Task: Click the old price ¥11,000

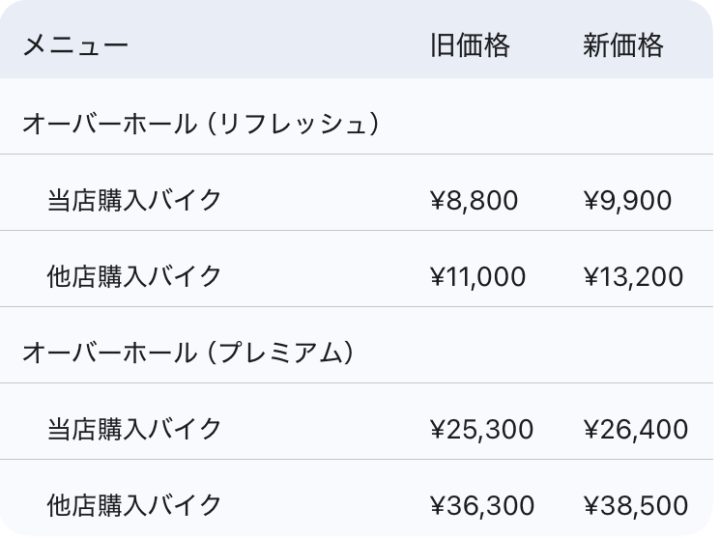Action: coord(477,277)
